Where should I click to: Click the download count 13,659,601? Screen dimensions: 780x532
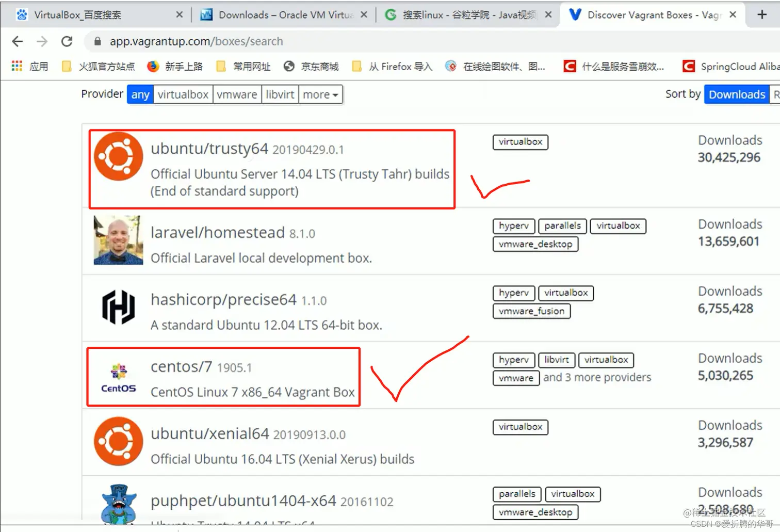coord(728,242)
